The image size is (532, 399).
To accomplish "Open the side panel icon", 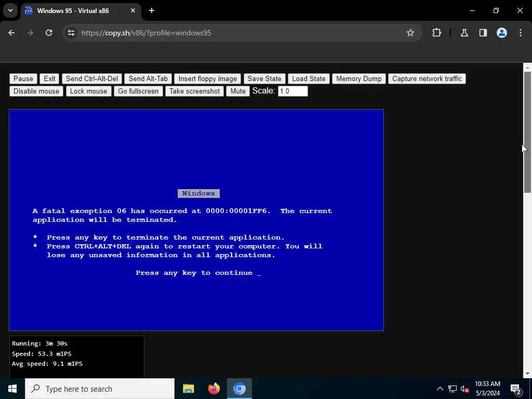I will point(483,33).
